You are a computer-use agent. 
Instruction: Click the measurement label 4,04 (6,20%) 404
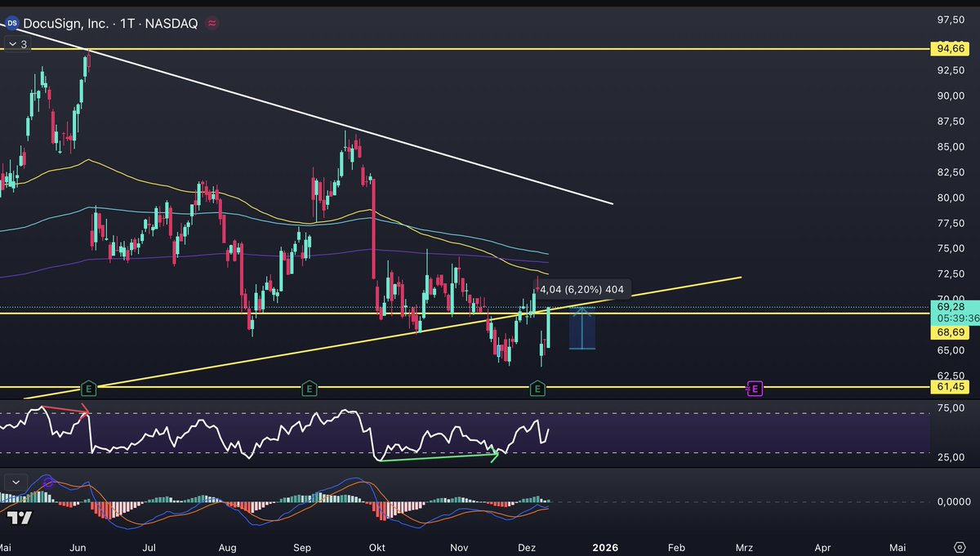click(581, 289)
